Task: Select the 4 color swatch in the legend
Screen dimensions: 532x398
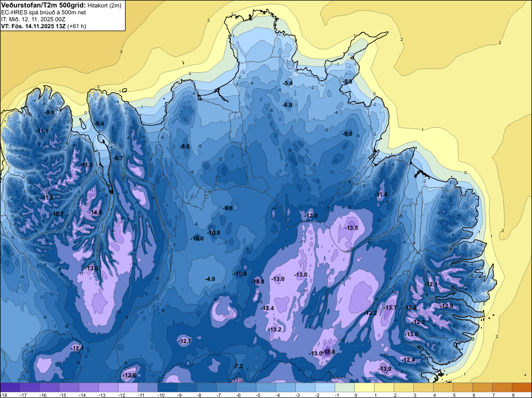Action: coord(444,387)
